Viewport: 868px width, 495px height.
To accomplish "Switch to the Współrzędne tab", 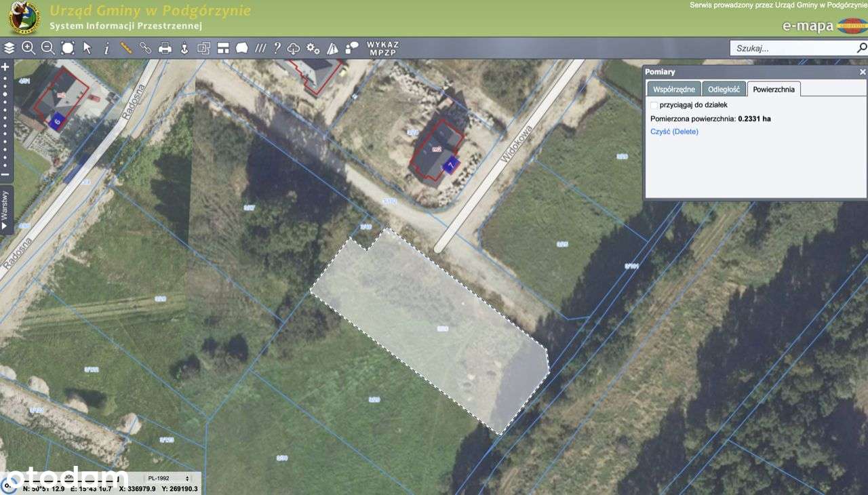I will point(673,89).
